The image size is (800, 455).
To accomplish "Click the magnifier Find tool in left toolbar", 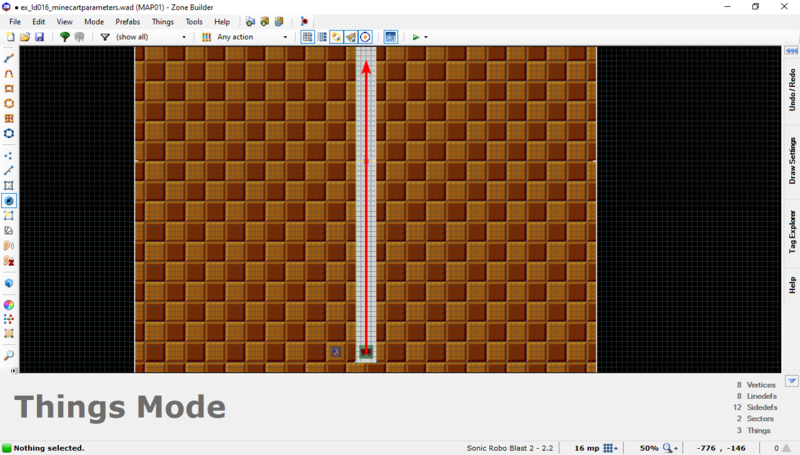I will tap(9, 355).
